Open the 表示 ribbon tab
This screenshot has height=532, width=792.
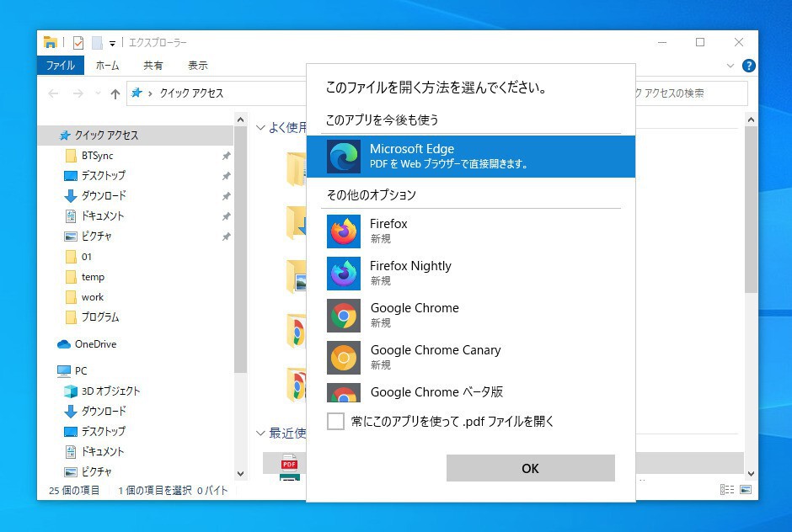coord(197,66)
